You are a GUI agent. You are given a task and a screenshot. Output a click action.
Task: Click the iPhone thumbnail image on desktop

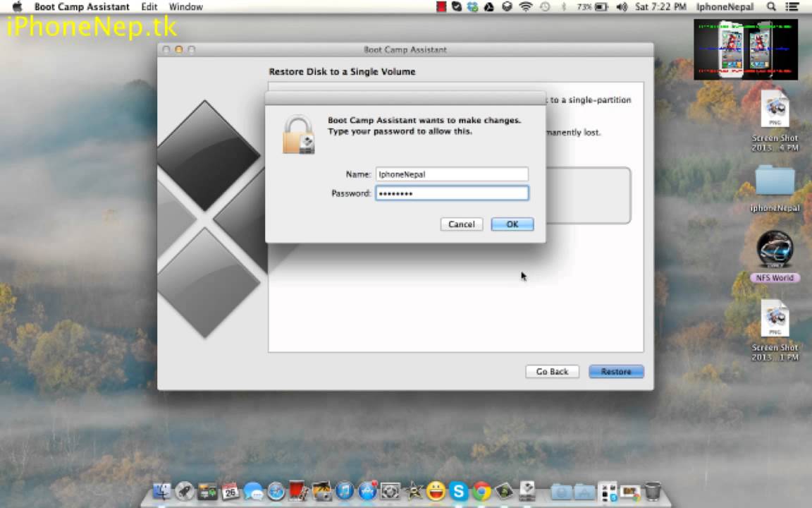tap(746, 50)
